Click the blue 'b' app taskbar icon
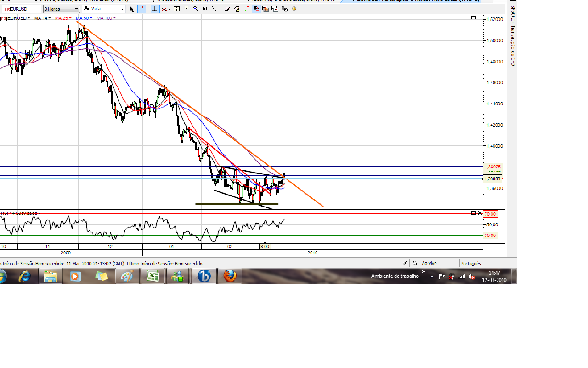Viewport: 588px width, 368px height. pyautogui.click(x=204, y=276)
